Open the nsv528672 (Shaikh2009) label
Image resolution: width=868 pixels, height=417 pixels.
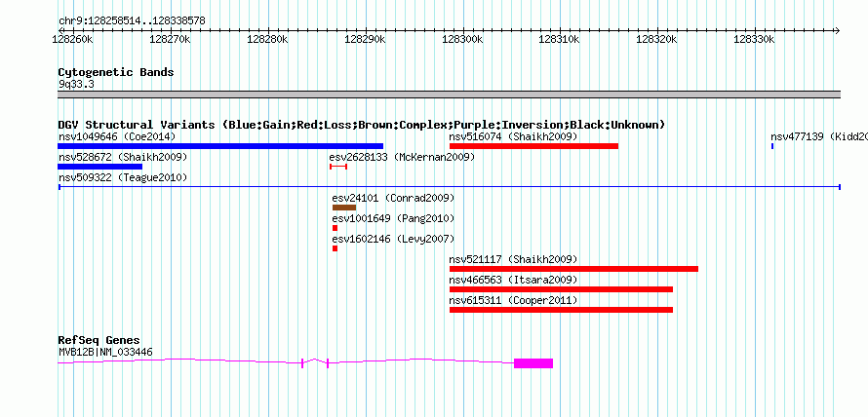point(123,157)
